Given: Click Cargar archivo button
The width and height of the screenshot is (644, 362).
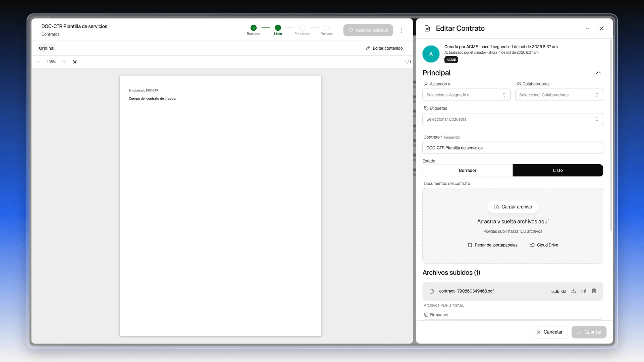Looking at the screenshot, I should click(x=513, y=207).
